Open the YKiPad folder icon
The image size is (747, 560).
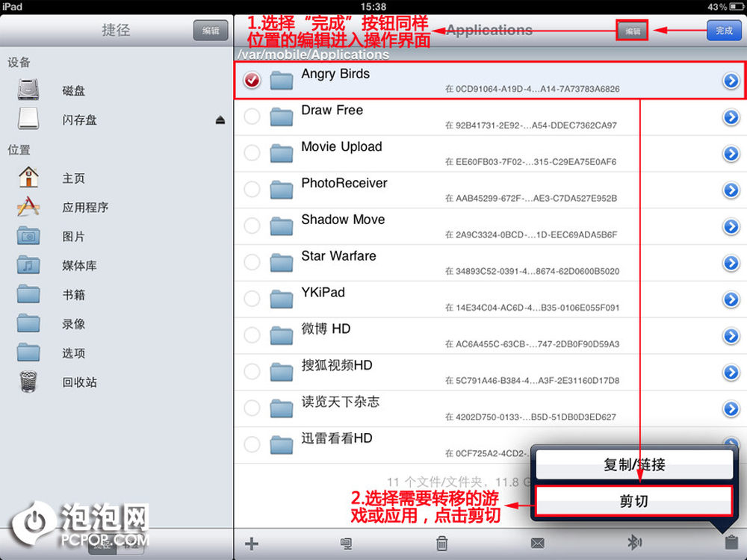[281, 299]
